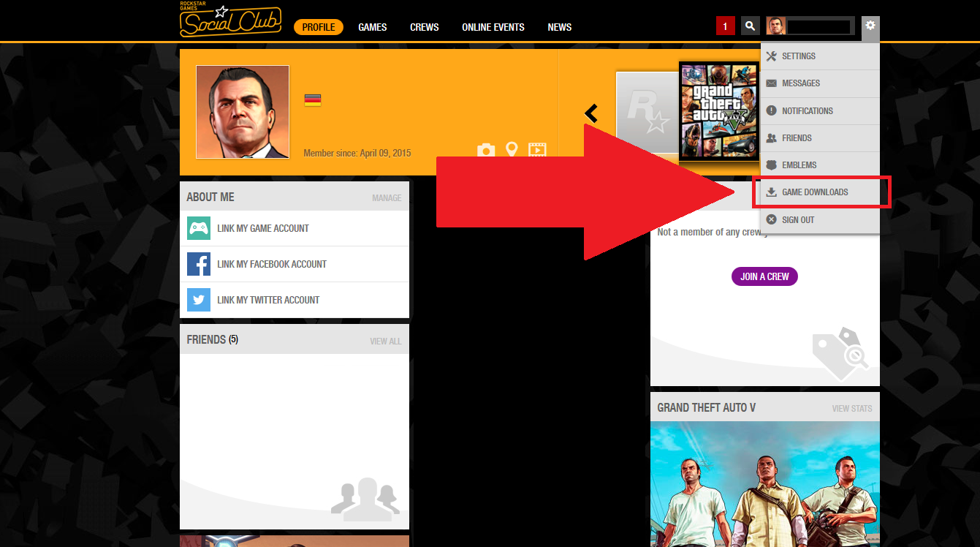The height and width of the screenshot is (547, 980).
Task: Click the Settings wrench icon in menu
Action: [771, 56]
